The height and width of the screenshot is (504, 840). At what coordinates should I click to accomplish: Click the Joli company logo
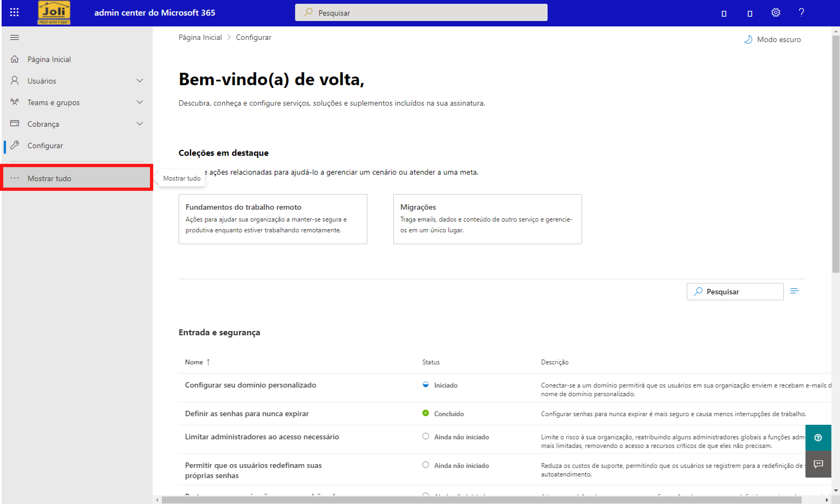coord(54,13)
